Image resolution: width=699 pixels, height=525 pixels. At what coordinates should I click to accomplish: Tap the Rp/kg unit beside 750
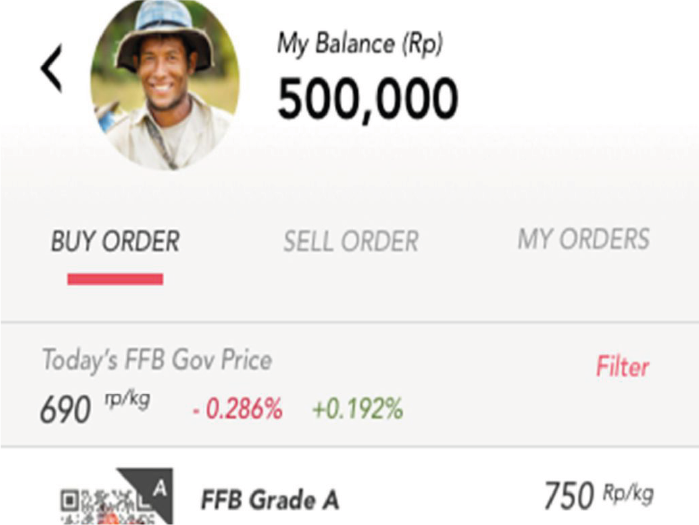(628, 492)
